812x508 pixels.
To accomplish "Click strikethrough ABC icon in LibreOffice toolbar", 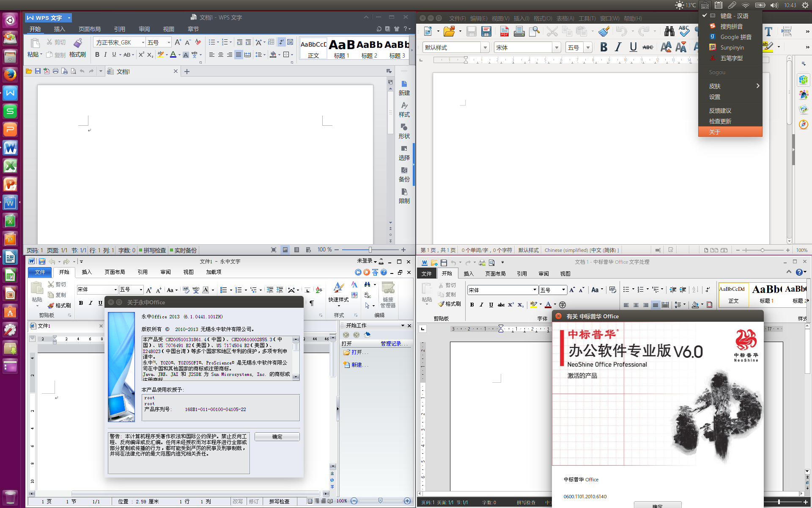I will click(x=647, y=47).
